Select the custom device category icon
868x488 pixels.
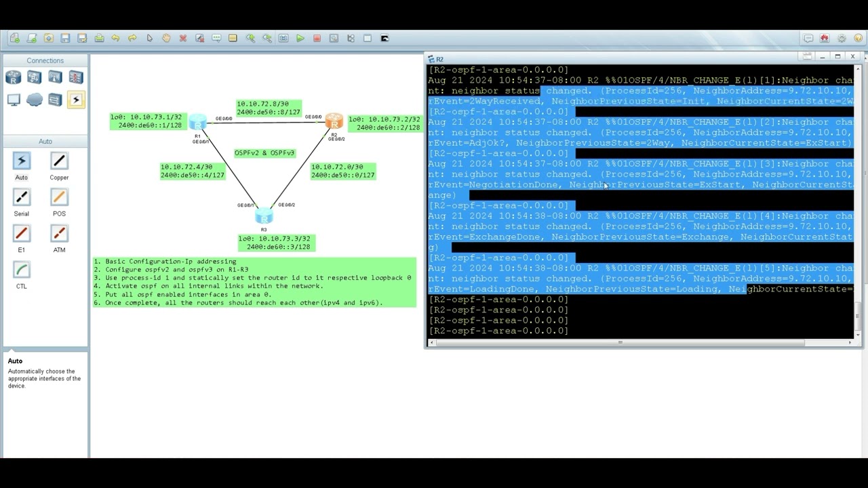[x=55, y=100]
